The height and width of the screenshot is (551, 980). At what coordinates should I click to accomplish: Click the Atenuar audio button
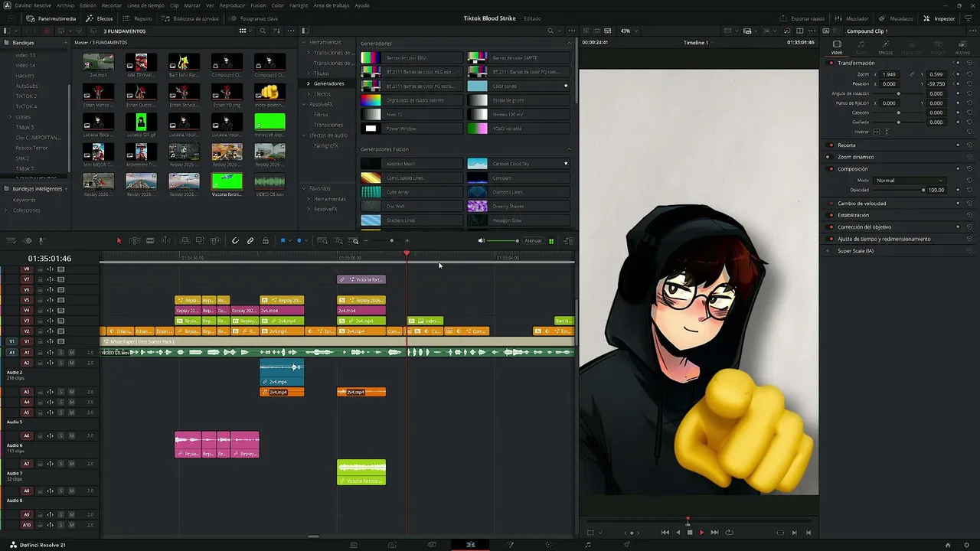tap(533, 241)
